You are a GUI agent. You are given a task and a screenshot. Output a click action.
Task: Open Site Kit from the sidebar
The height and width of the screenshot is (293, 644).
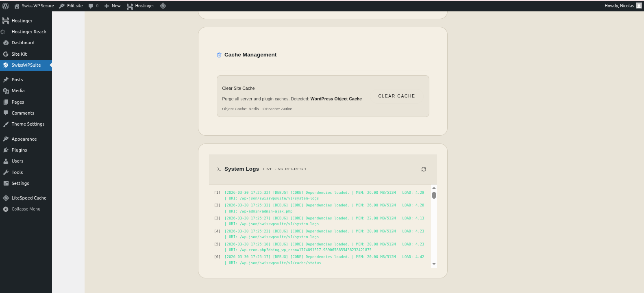[19, 54]
